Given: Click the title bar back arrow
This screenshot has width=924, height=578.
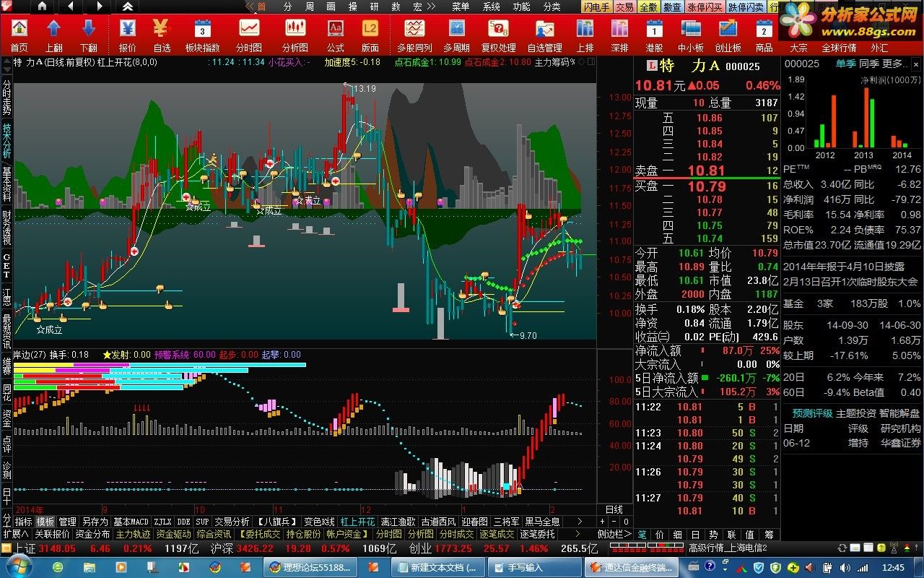Looking at the screenshot, I should (x=70, y=7).
